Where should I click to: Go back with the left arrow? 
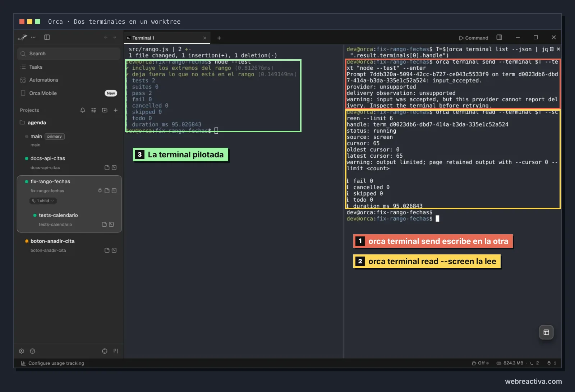pyautogui.click(x=106, y=37)
